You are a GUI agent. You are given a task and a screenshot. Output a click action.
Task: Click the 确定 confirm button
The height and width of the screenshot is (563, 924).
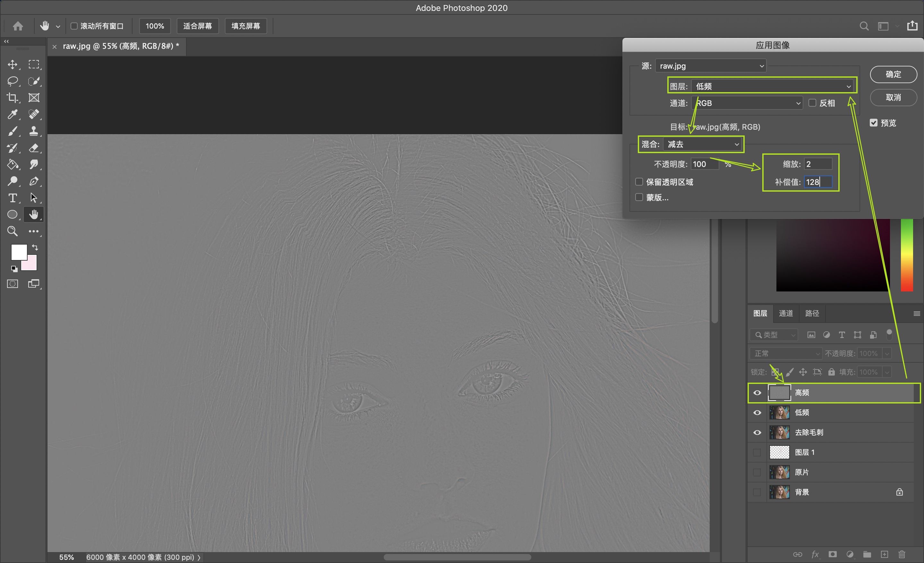coord(893,74)
